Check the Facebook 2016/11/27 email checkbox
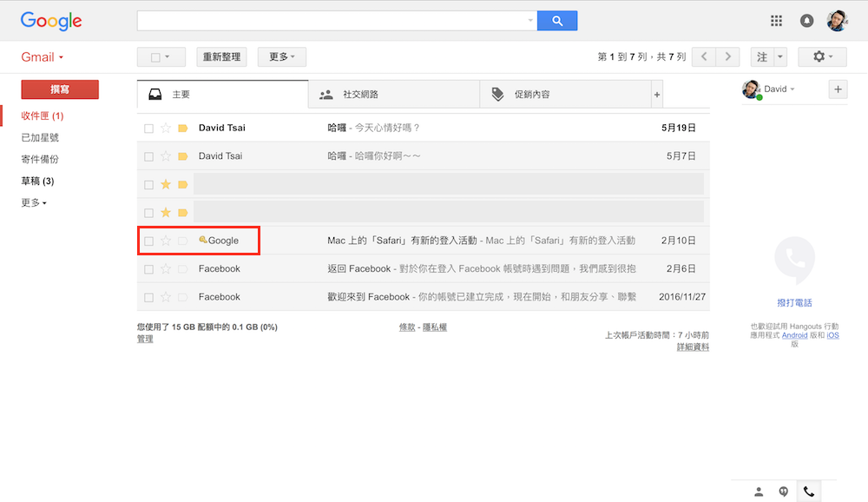 pos(148,298)
